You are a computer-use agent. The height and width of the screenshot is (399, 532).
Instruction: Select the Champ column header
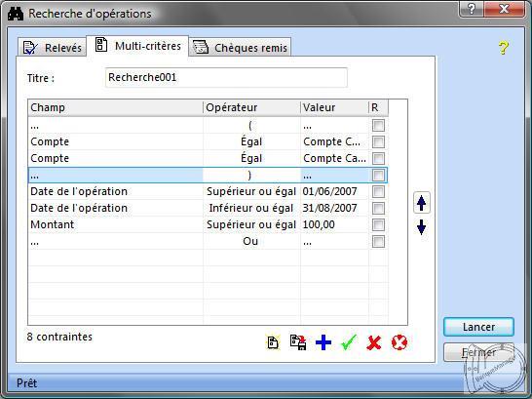click(115, 107)
